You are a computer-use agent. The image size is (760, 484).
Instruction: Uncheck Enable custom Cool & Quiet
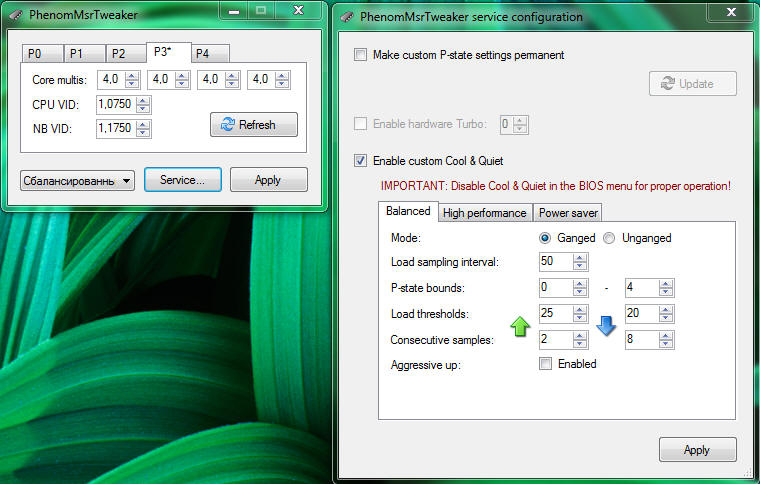[361, 160]
